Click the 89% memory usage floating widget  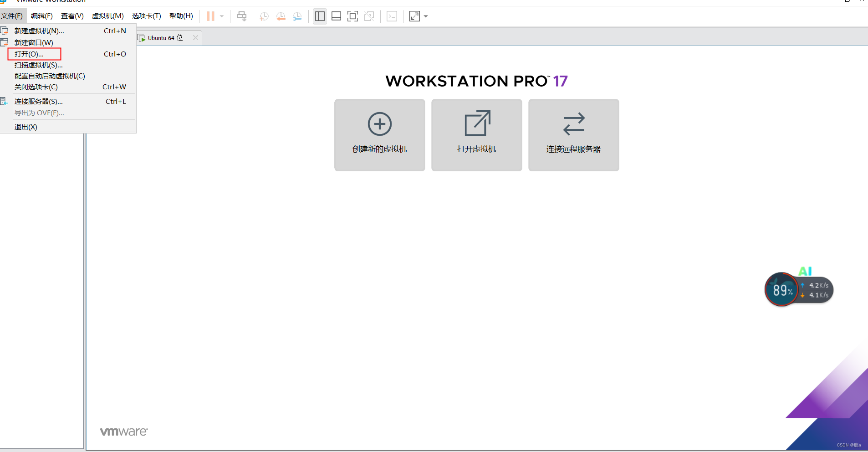pos(782,290)
